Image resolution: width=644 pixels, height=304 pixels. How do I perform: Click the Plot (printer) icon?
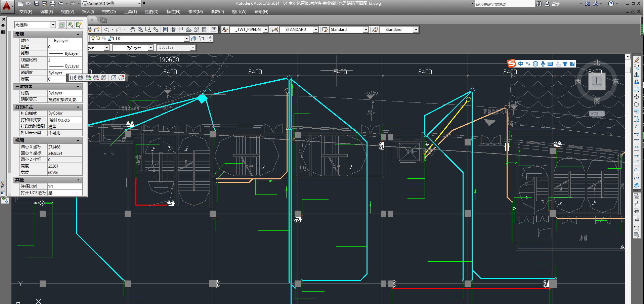click(x=53, y=4)
